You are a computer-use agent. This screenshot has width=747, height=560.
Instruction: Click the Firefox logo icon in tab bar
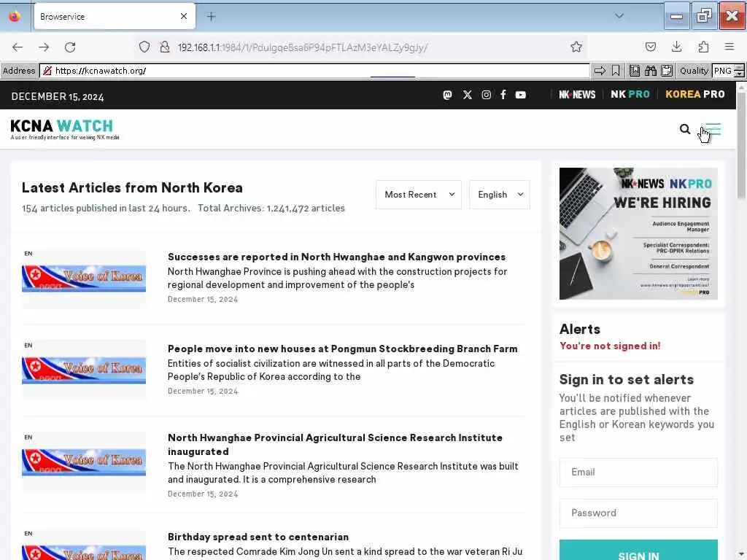coord(15,16)
